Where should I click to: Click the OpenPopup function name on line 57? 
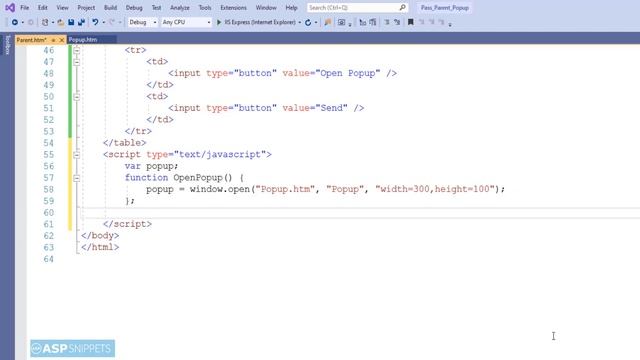(198, 178)
